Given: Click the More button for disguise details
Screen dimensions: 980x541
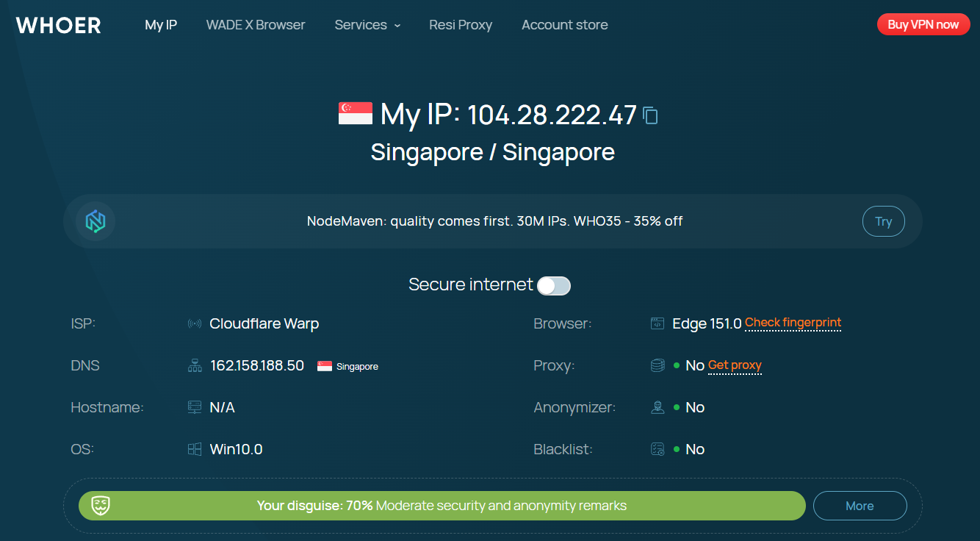Looking at the screenshot, I should point(860,506).
